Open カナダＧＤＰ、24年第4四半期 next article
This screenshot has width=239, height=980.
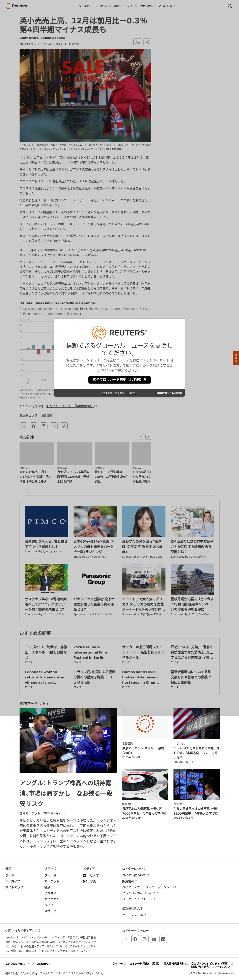pos(73,476)
